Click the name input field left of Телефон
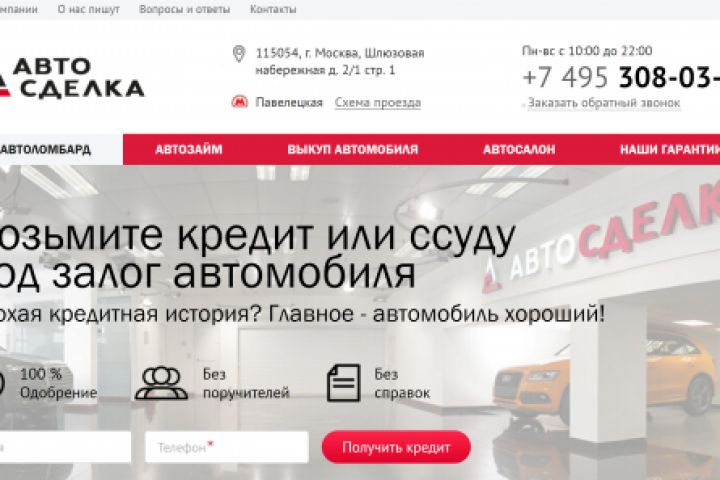This screenshot has height=480, width=720. coord(65,447)
